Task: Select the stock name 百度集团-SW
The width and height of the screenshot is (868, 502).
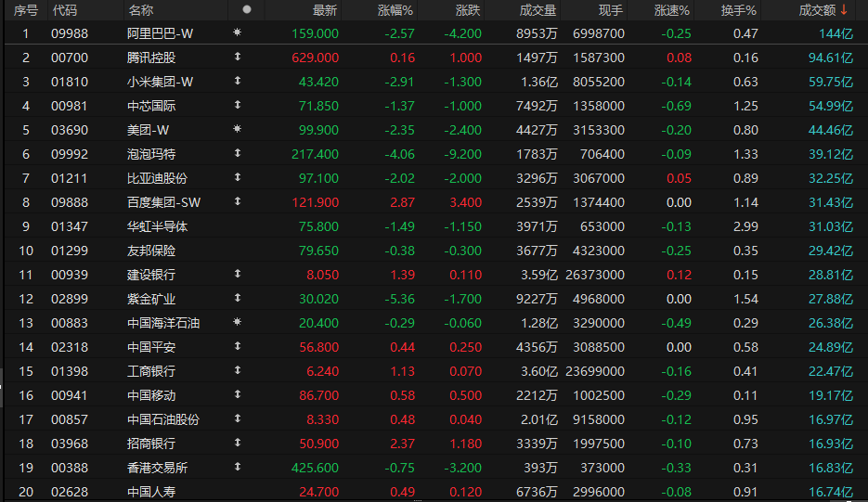Action: 164,202
